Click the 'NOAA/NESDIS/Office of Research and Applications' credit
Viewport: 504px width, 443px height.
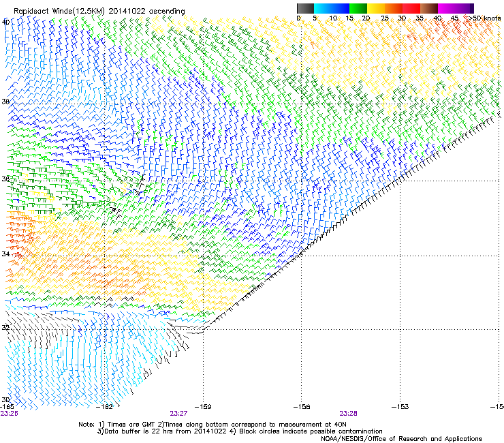tap(401, 439)
